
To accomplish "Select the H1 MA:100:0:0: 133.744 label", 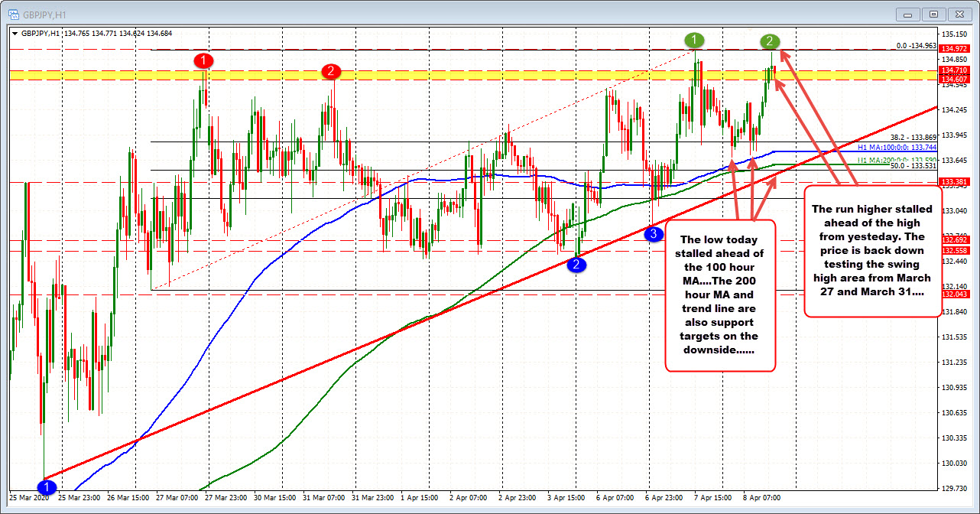I will click(897, 147).
